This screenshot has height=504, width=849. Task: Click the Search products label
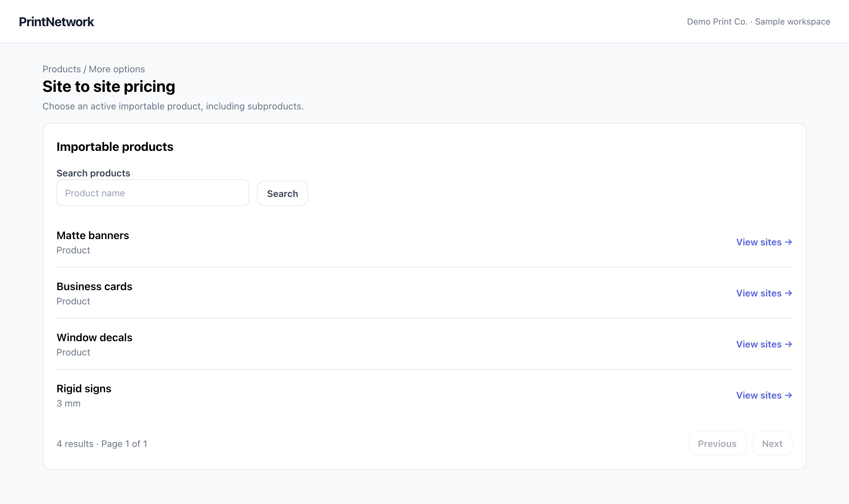point(94,173)
